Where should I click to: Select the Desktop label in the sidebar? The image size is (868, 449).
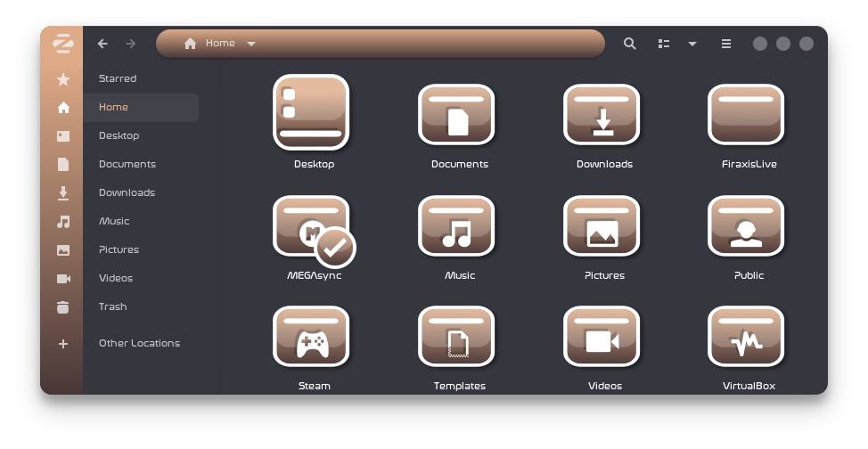pyautogui.click(x=119, y=135)
